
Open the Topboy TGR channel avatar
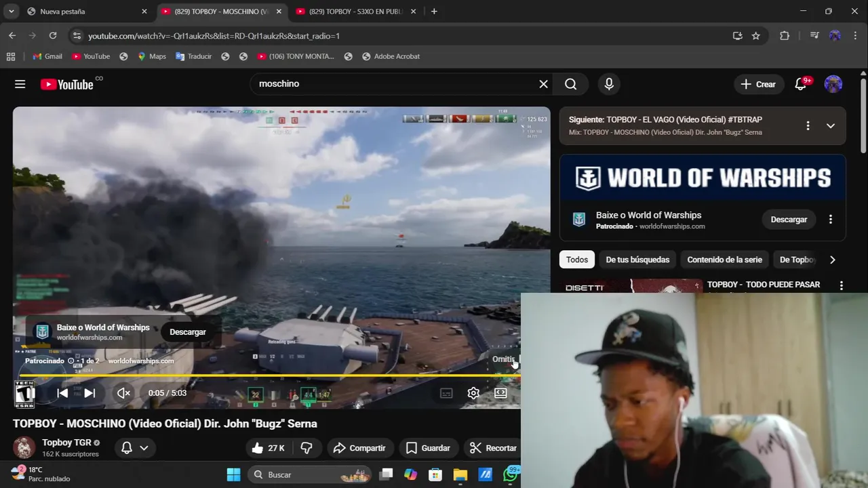pos(24,448)
